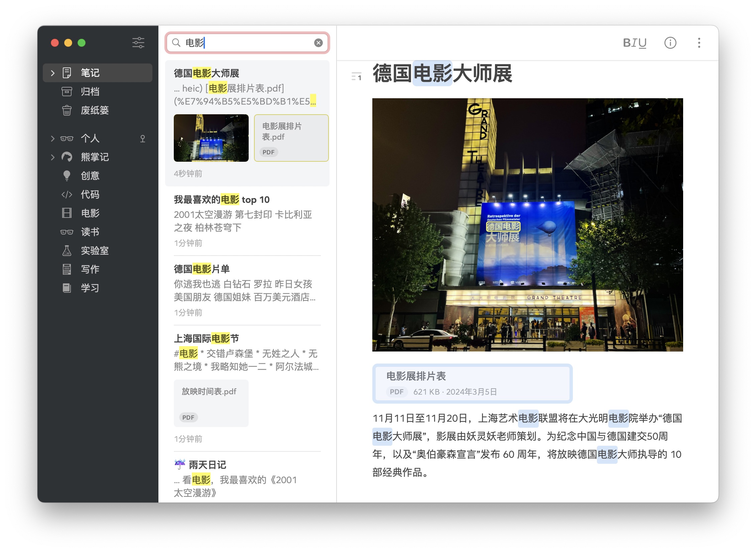Image resolution: width=756 pixels, height=552 pixels.
Task: Toggle the pin on 个人 tag
Action: [143, 138]
